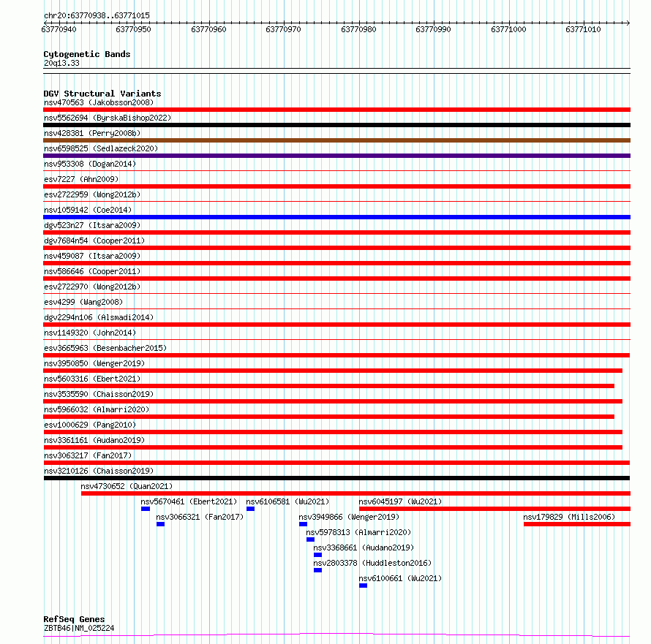
Task: Open nsv5603316 (Ebert2021) label
Action: [x=92, y=379]
